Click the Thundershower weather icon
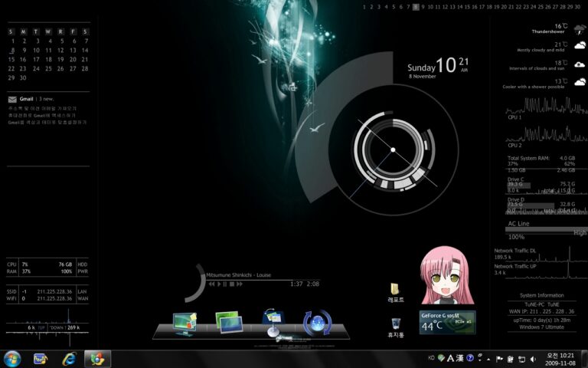 pyautogui.click(x=580, y=29)
